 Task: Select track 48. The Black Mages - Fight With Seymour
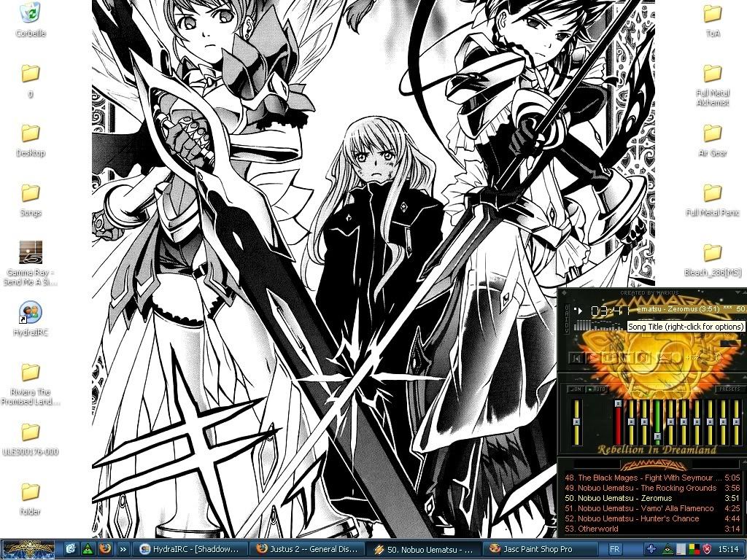pos(652,477)
